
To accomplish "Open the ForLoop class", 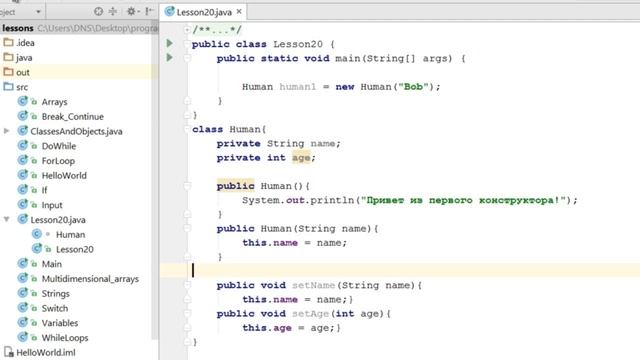I will click(x=58, y=160).
